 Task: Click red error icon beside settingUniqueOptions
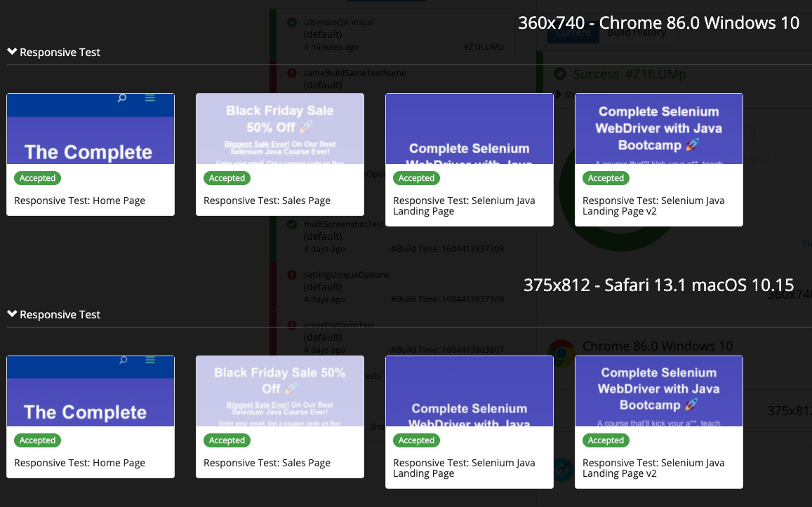292,275
